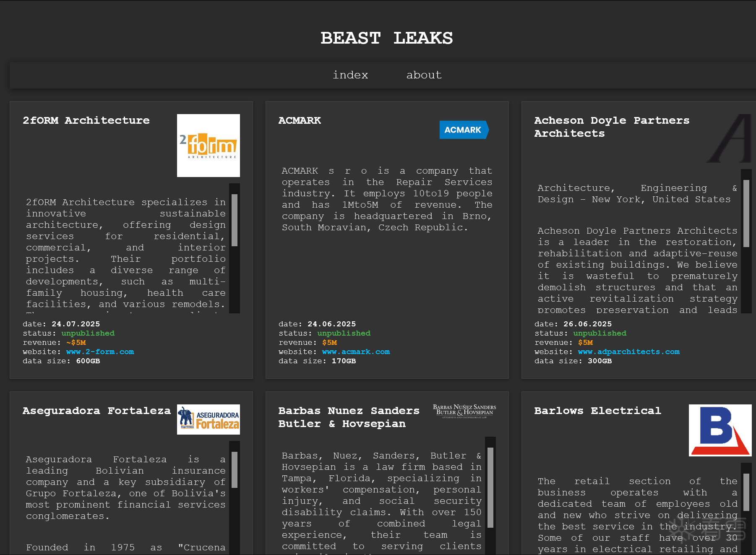
Task: Click the 2fORM Architecture logo image
Action: [209, 146]
